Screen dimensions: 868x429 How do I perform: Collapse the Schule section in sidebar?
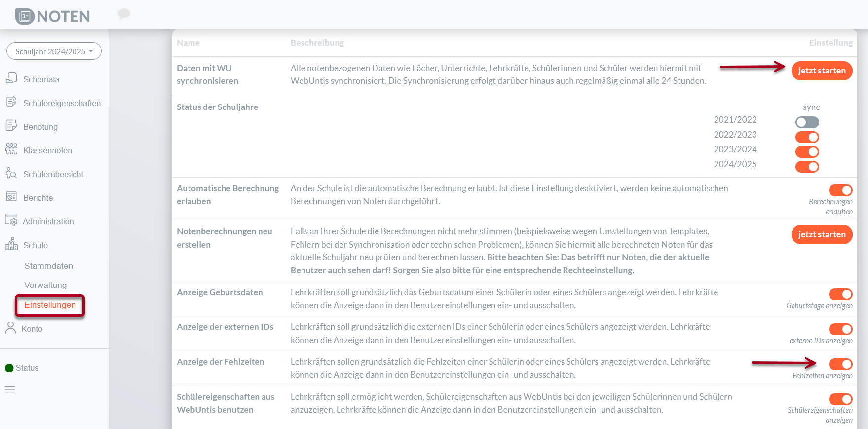click(x=36, y=245)
